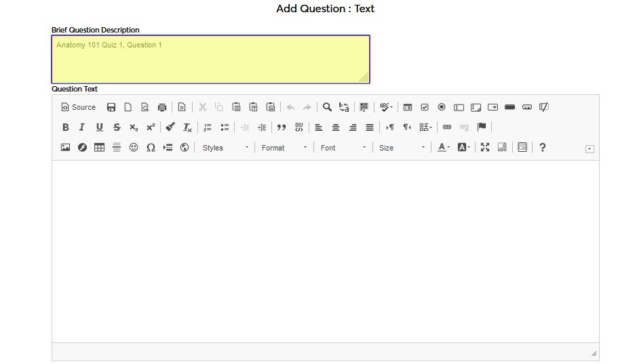Insert a Page Break for printing
This screenshot has width=635, height=364.
point(168,148)
